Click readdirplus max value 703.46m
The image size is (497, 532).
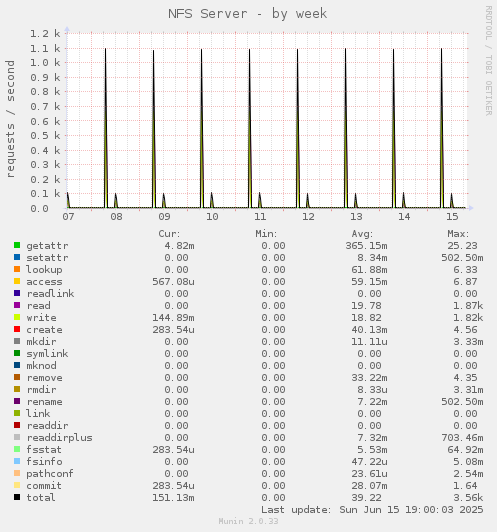pyautogui.click(x=462, y=438)
